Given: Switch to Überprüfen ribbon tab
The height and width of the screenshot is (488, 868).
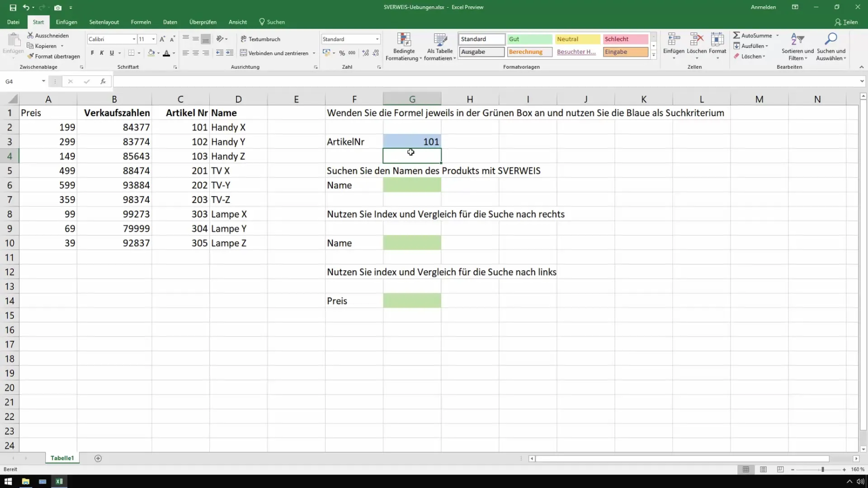Looking at the screenshot, I should 203,22.
